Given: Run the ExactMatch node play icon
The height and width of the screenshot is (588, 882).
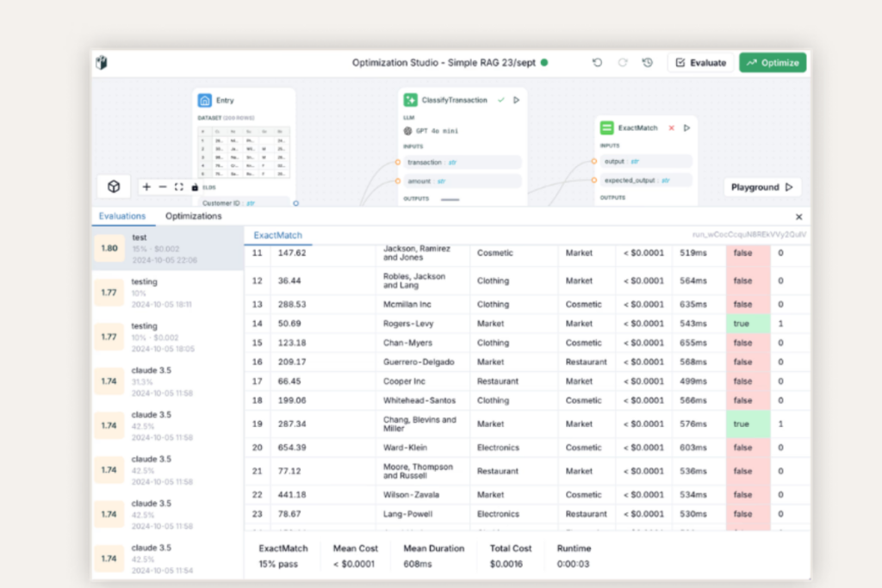Looking at the screenshot, I should pyautogui.click(x=686, y=127).
